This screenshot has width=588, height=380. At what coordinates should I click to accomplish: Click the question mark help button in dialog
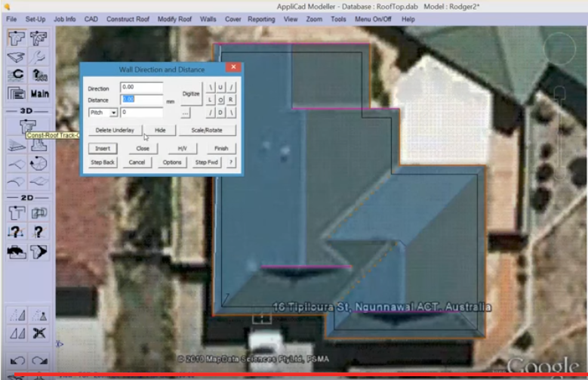coord(230,162)
